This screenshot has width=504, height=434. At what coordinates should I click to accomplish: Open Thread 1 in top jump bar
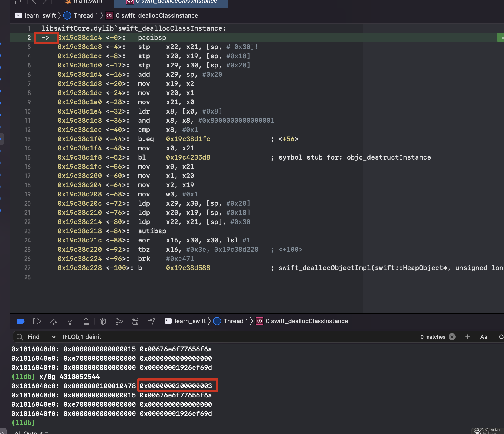tap(81, 15)
